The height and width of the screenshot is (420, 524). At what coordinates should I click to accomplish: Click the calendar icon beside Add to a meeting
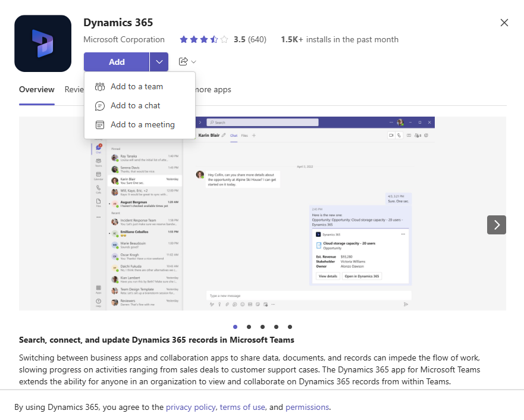coord(99,124)
